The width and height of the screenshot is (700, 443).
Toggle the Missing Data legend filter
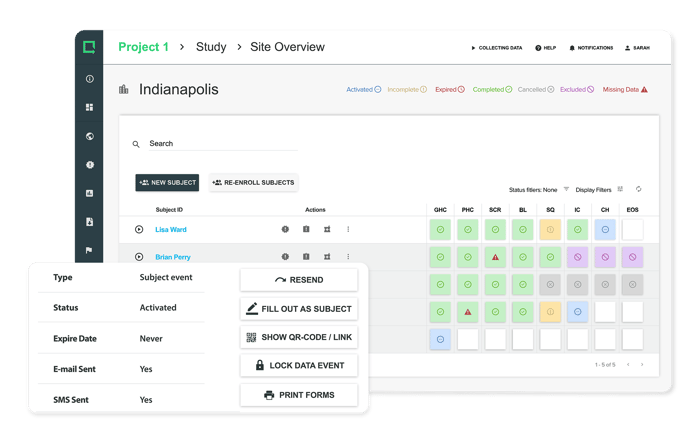pyautogui.click(x=625, y=90)
